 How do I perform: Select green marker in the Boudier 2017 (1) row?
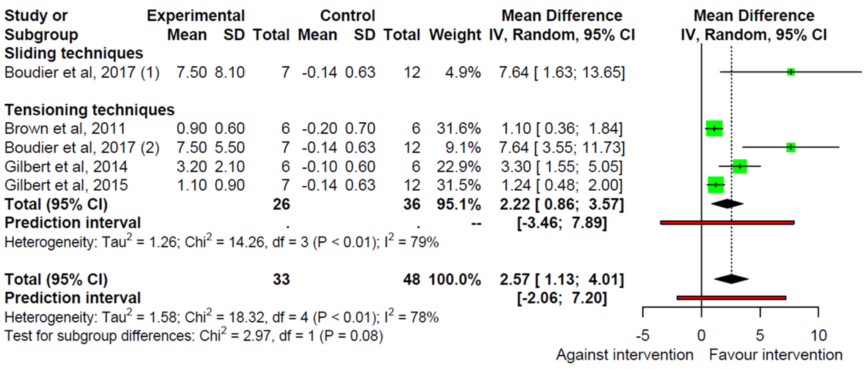[x=791, y=72]
